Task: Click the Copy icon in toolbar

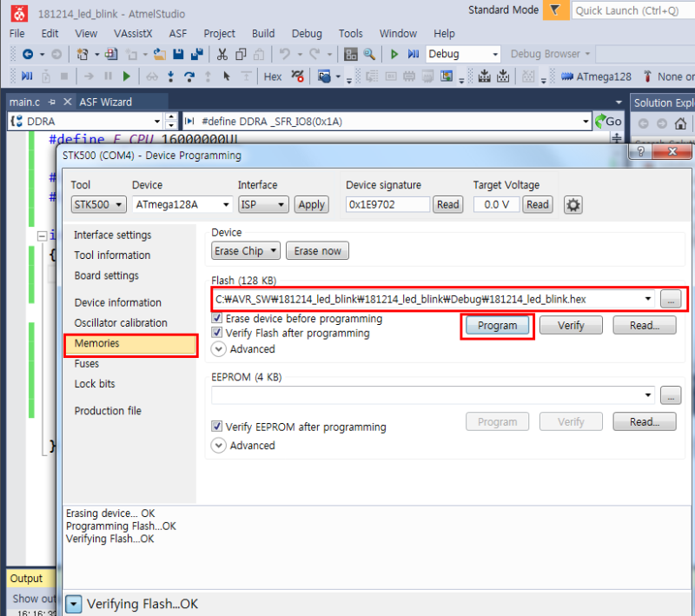Action: (x=241, y=54)
